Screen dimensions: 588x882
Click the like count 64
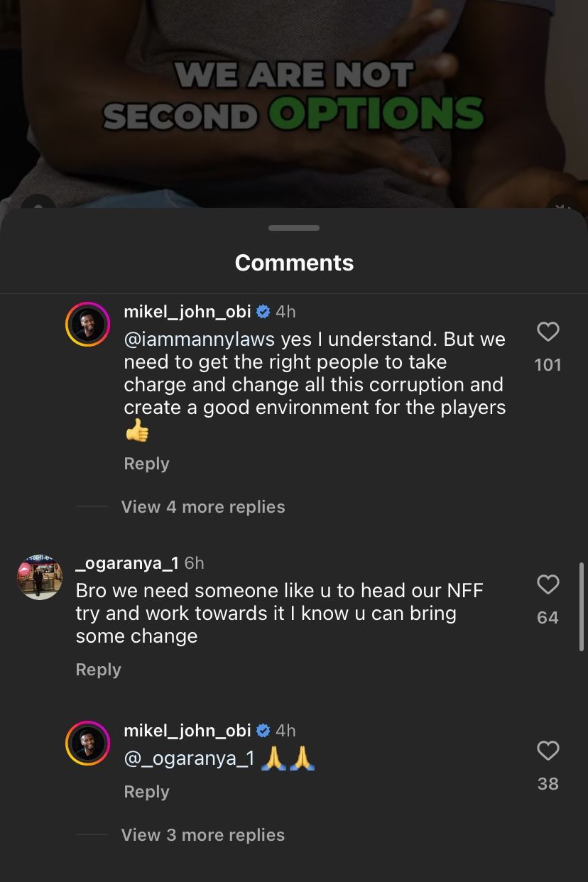click(548, 617)
